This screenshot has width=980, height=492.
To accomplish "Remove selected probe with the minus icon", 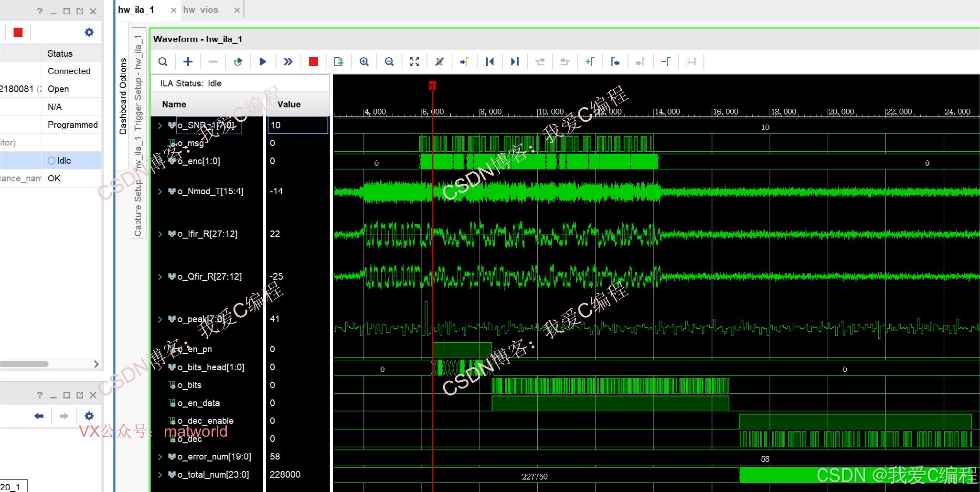I will click(x=213, y=62).
